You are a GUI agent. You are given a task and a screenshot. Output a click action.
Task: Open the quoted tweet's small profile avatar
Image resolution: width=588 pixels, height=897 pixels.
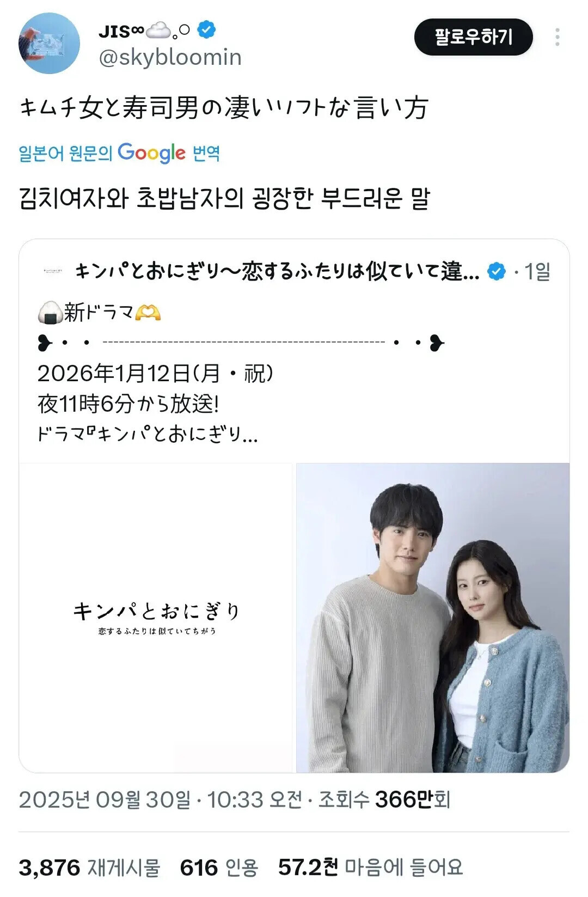coord(52,270)
